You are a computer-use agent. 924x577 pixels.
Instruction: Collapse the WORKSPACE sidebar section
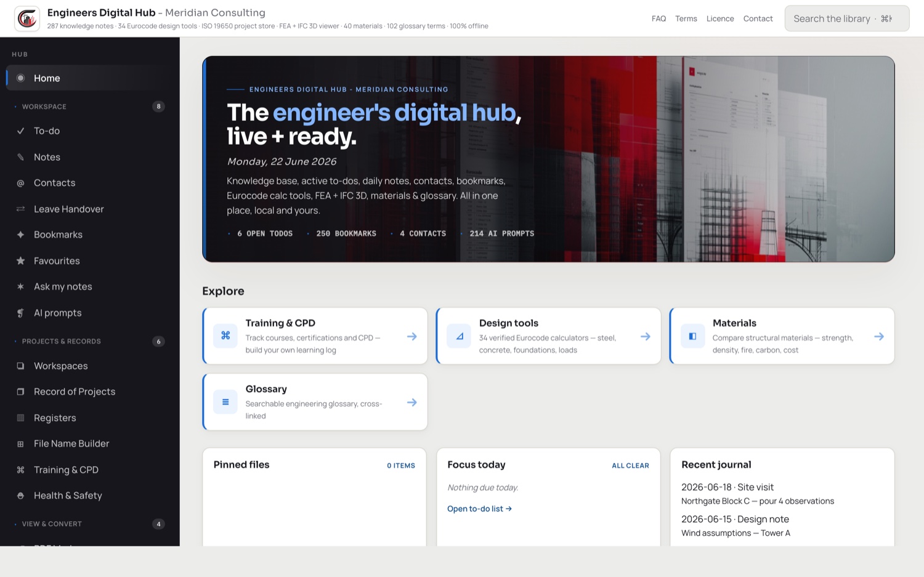(90, 107)
